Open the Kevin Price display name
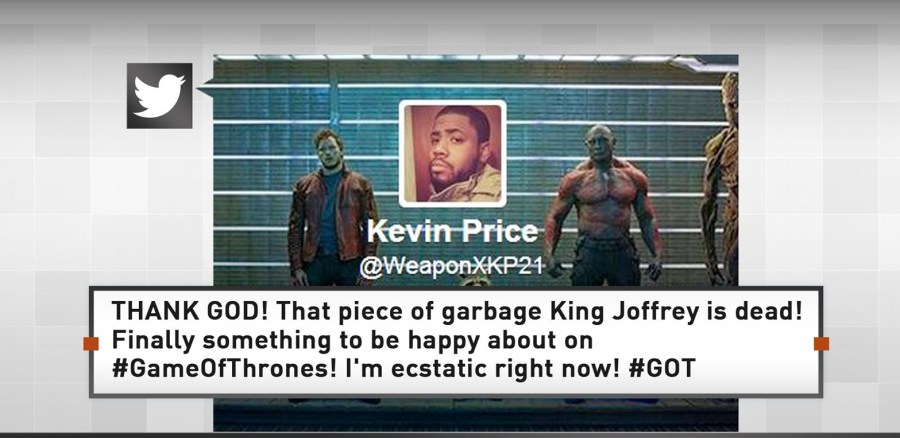The height and width of the screenshot is (438, 900). click(452, 232)
